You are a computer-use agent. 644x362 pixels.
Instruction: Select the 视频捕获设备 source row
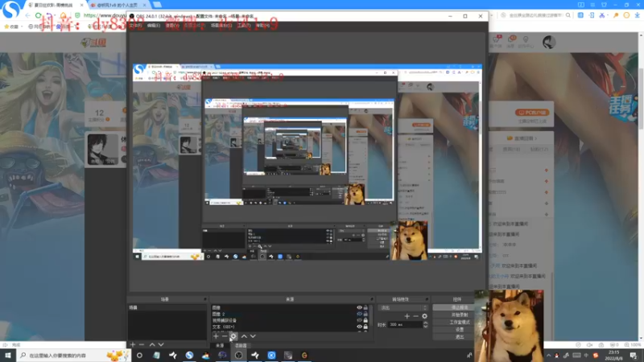pyautogui.click(x=283, y=320)
